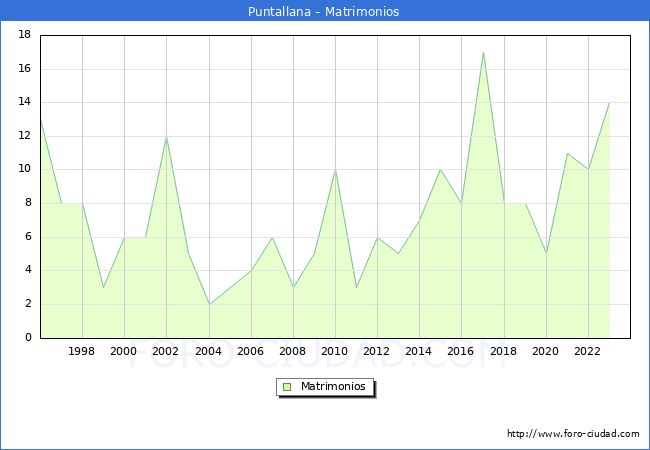Click the 2010 peak at value 10
650x450 pixels.
tap(335, 170)
